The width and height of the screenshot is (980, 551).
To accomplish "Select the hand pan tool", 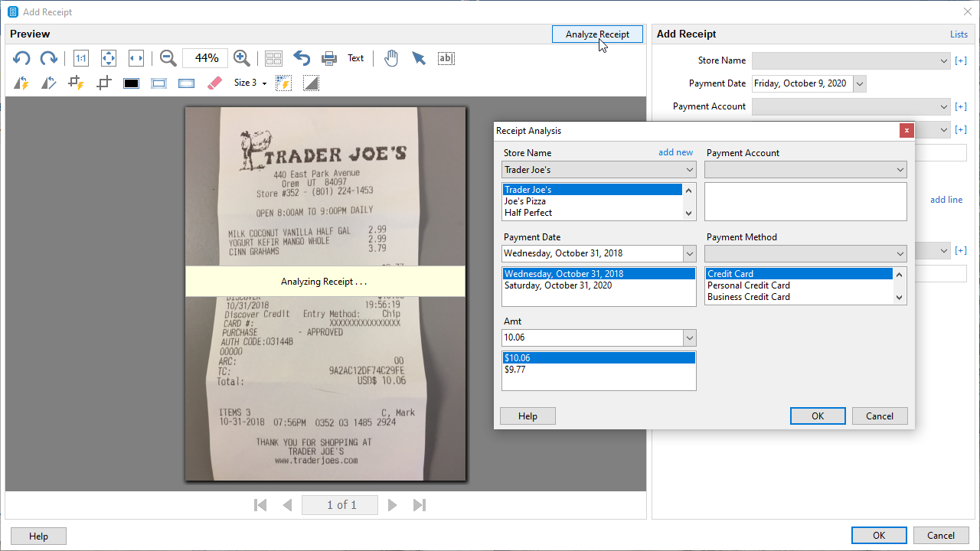I will click(x=391, y=58).
